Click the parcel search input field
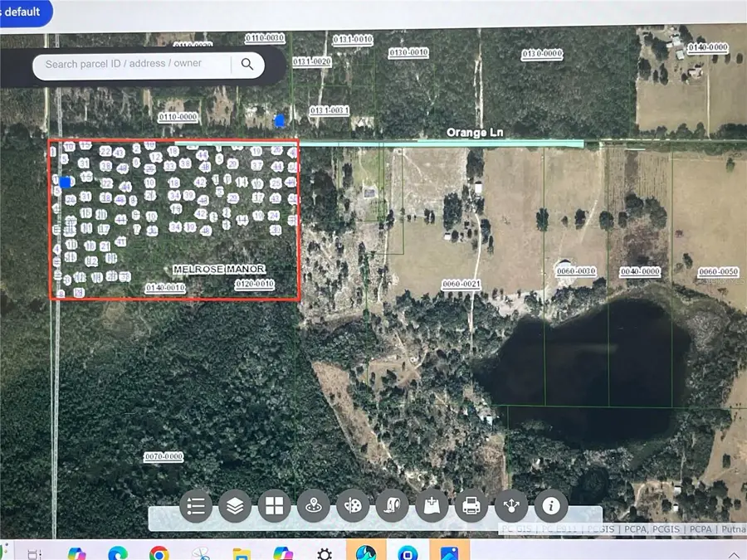 (x=133, y=64)
